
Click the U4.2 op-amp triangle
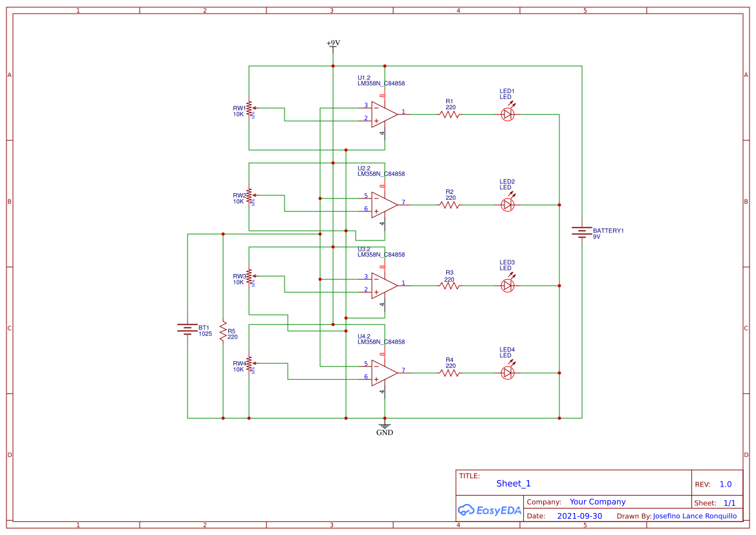point(383,372)
